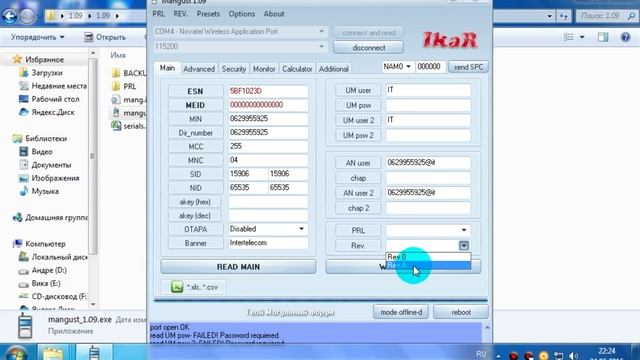Click the chap input field
The image size is (640, 360).
(428, 178)
